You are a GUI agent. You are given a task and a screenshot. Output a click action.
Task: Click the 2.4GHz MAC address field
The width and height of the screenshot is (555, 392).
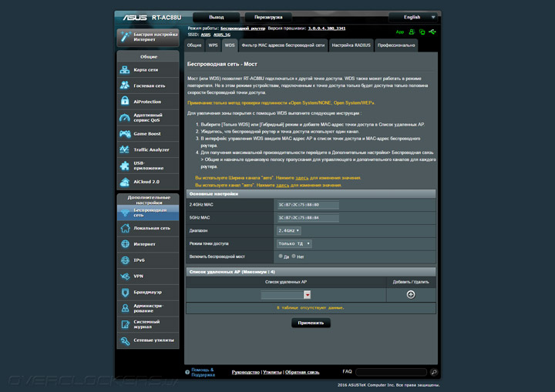[x=308, y=205]
